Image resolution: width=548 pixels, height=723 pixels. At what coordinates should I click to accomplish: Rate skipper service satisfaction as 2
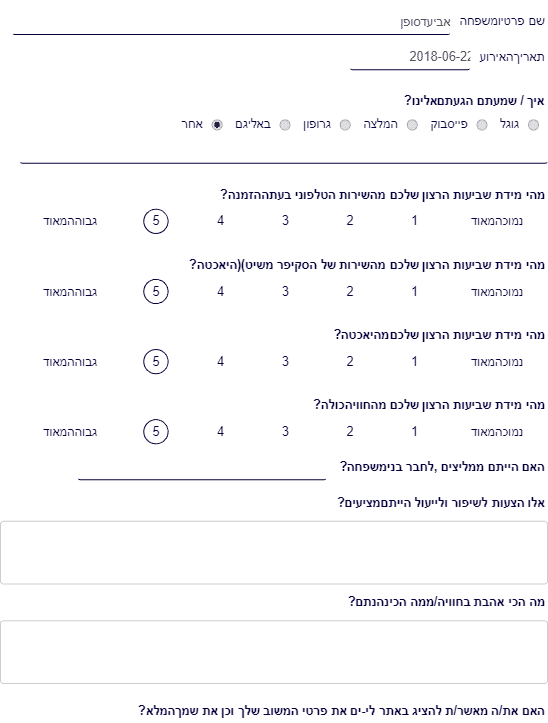tap(350, 291)
